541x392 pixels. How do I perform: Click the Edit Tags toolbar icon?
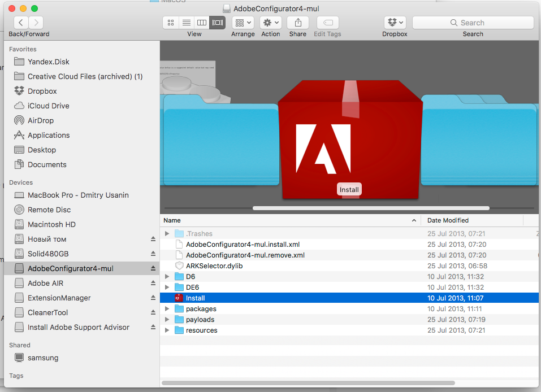point(327,23)
